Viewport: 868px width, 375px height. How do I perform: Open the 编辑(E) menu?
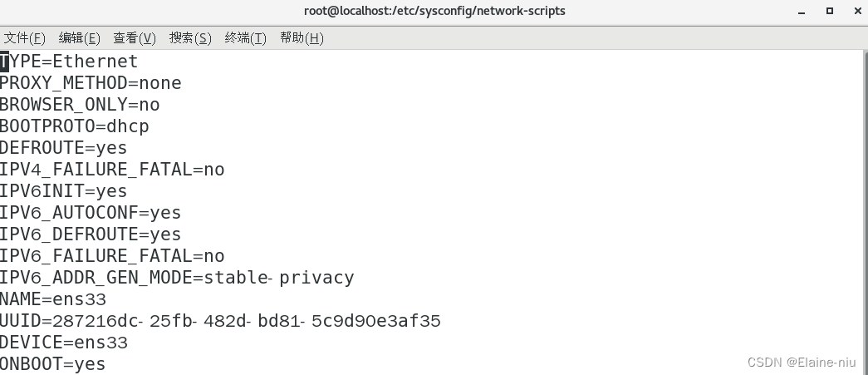80,38
